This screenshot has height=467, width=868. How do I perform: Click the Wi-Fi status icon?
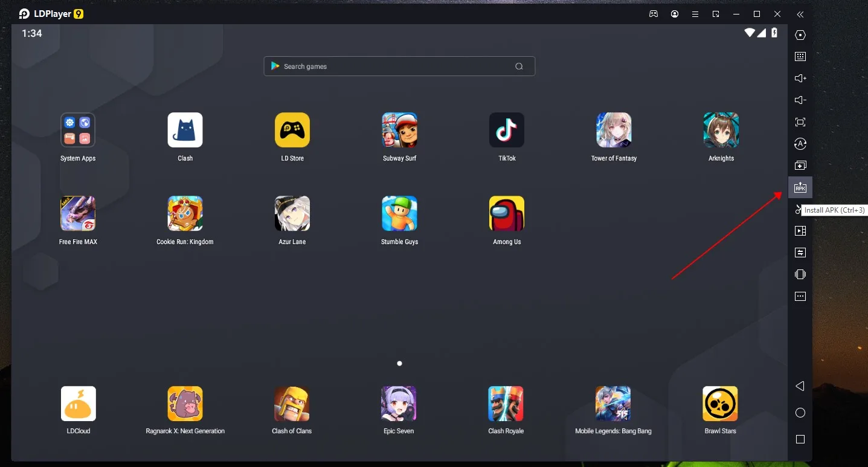pos(750,33)
